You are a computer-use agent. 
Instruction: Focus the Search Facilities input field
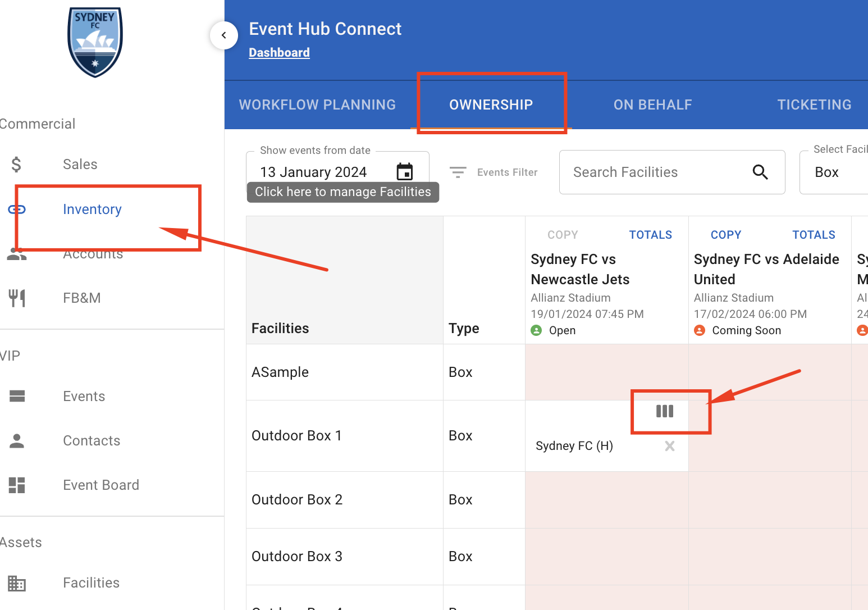point(657,172)
